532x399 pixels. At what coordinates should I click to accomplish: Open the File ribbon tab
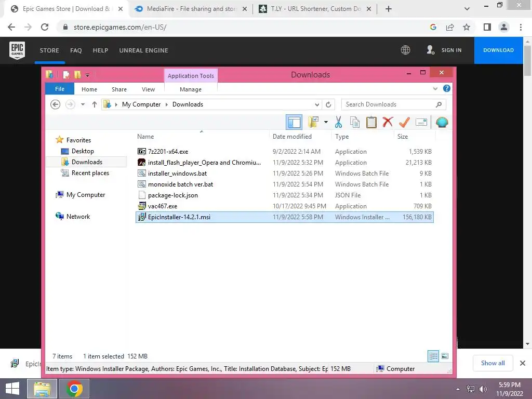click(60, 89)
